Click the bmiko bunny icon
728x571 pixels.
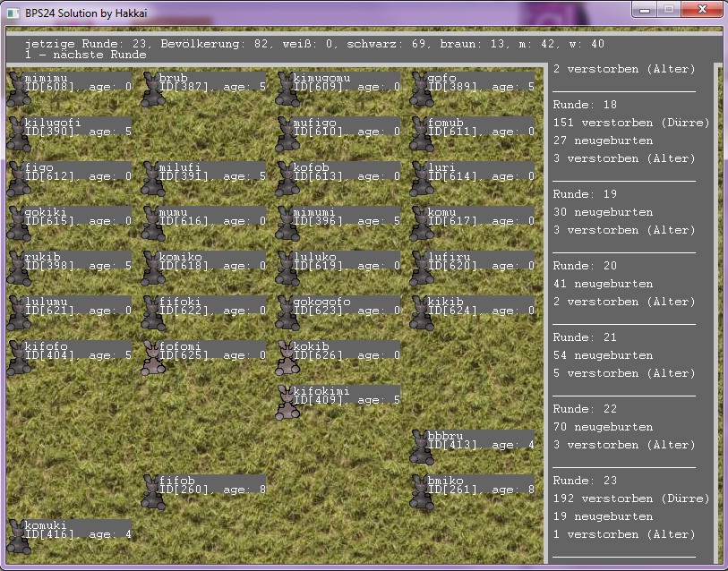click(x=421, y=491)
